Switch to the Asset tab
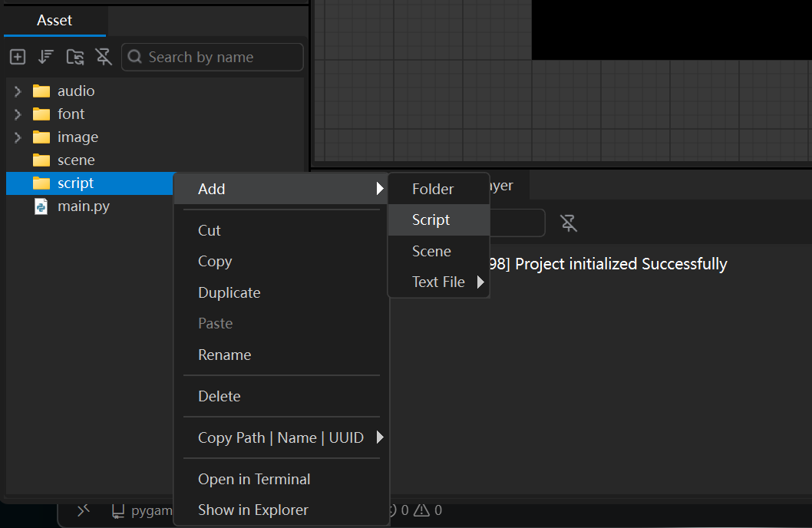The image size is (812, 528). tap(54, 21)
